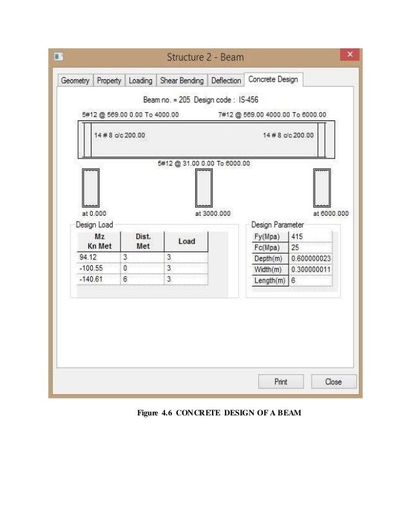This screenshot has width=411, height=532.
Task: Click the Dist. value 0 cell
Action: pyautogui.click(x=142, y=268)
